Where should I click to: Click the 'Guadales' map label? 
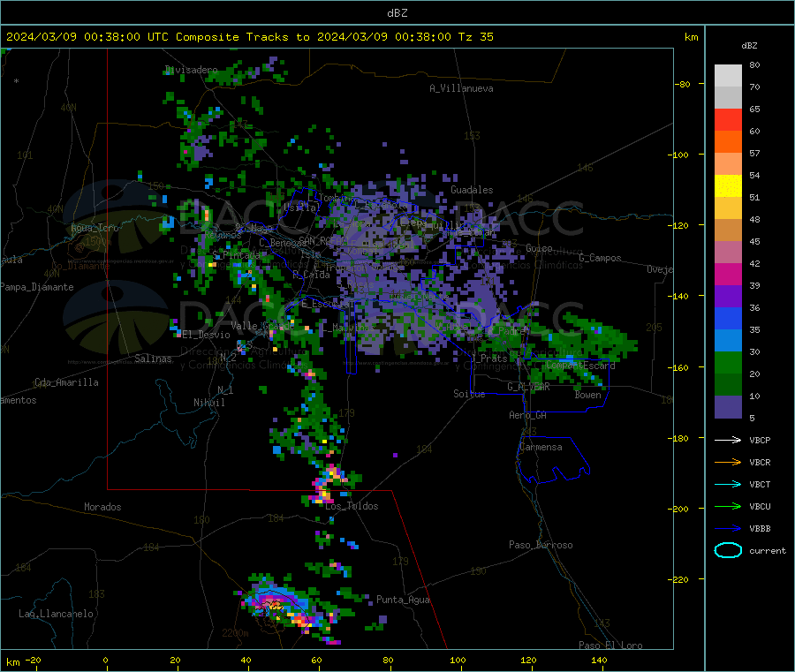pos(472,190)
